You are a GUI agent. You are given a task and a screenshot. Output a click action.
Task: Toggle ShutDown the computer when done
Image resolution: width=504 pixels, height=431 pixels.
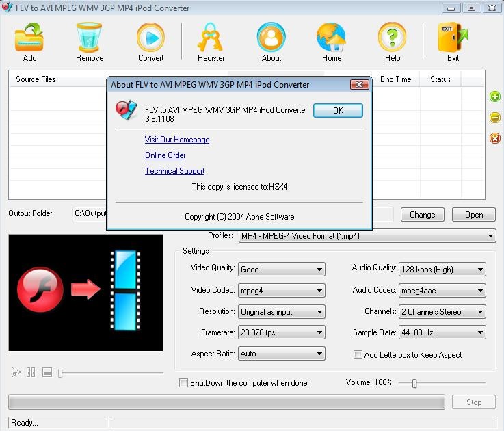pyautogui.click(x=183, y=382)
